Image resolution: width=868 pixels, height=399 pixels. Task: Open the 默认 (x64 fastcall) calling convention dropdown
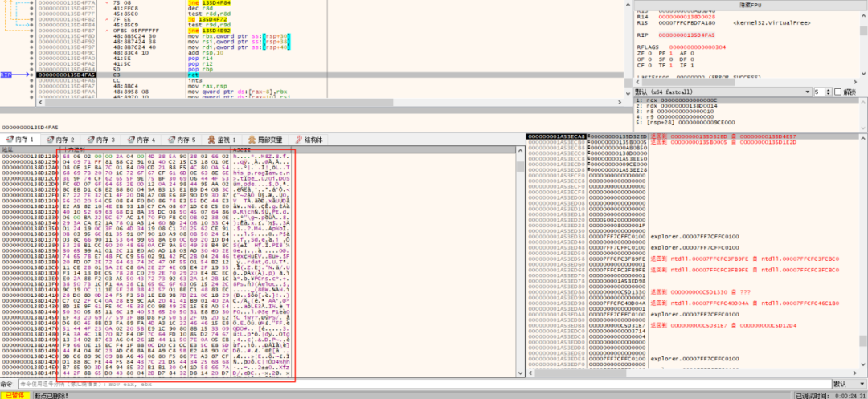click(723, 92)
